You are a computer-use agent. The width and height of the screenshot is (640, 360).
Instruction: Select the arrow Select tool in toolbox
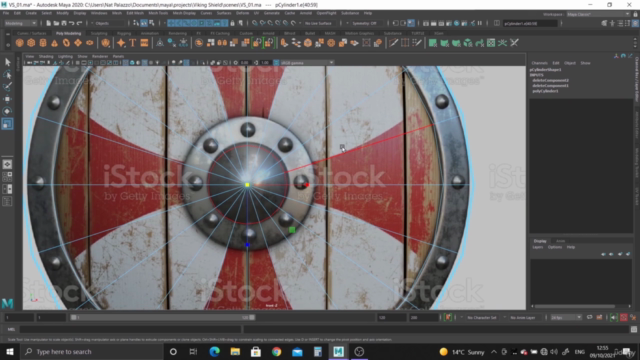coord(7,62)
